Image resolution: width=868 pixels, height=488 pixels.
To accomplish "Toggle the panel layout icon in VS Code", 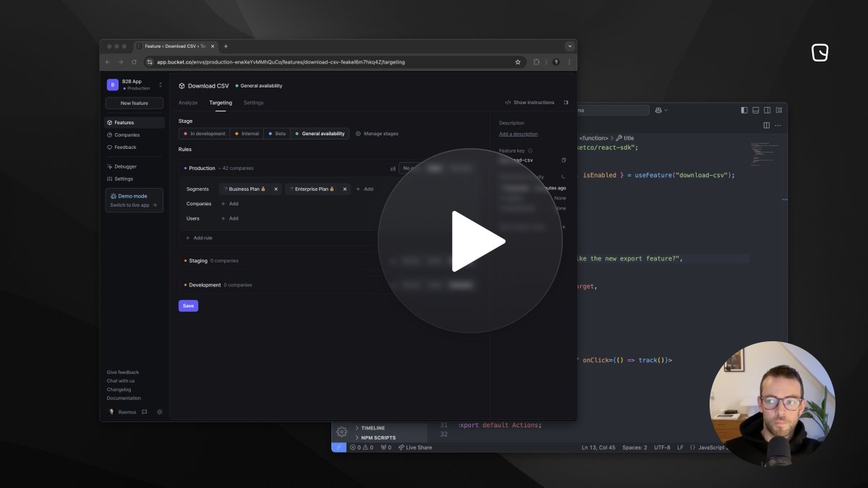I will (756, 111).
